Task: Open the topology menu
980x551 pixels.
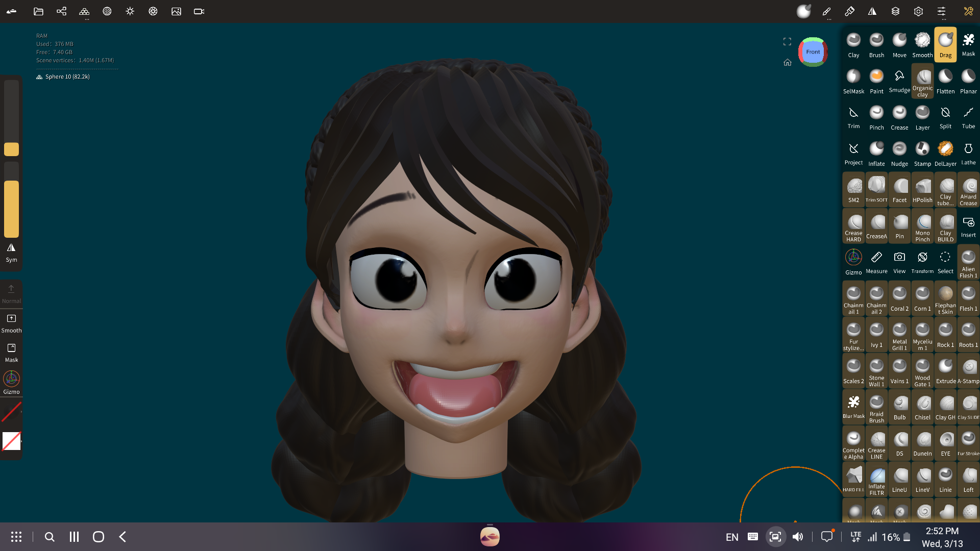Action: click(84, 11)
